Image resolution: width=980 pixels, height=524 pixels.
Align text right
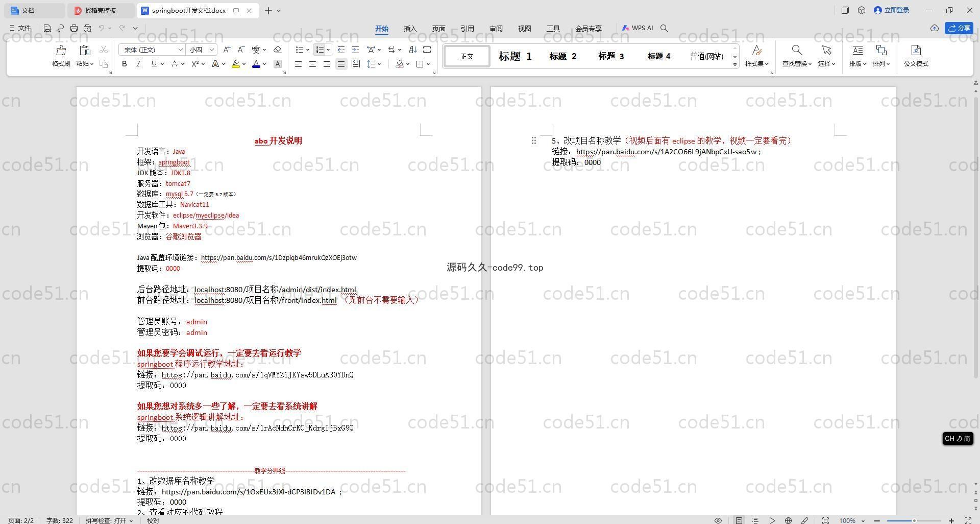click(327, 64)
